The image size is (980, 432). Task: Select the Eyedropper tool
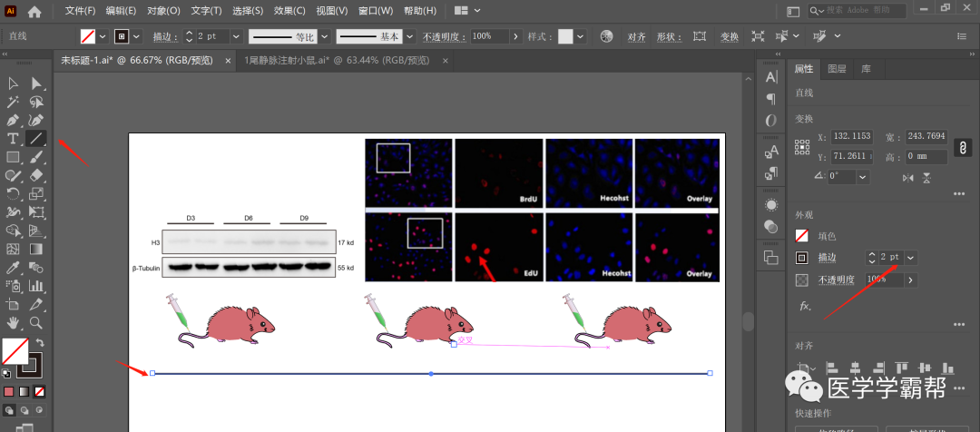[14, 268]
